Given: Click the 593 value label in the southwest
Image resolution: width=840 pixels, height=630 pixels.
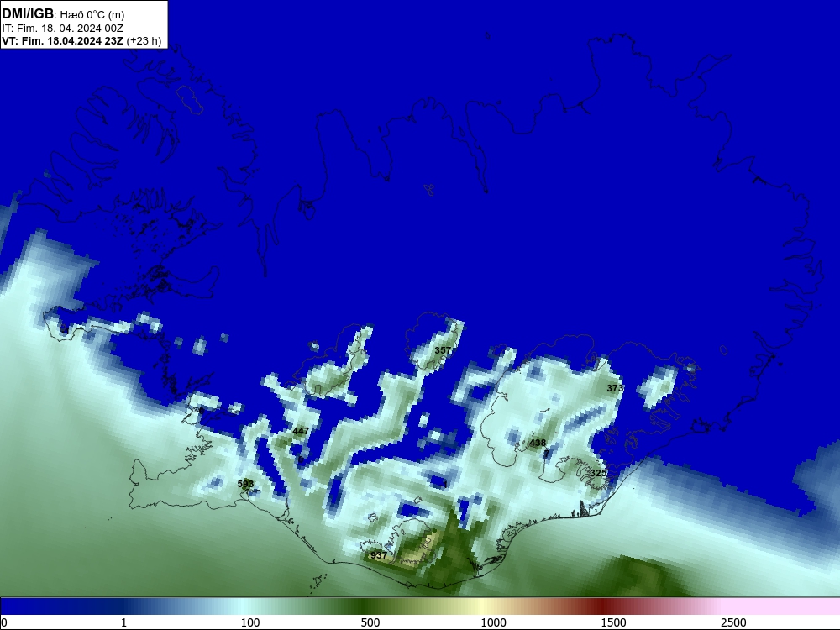Looking at the screenshot, I should [x=245, y=485].
